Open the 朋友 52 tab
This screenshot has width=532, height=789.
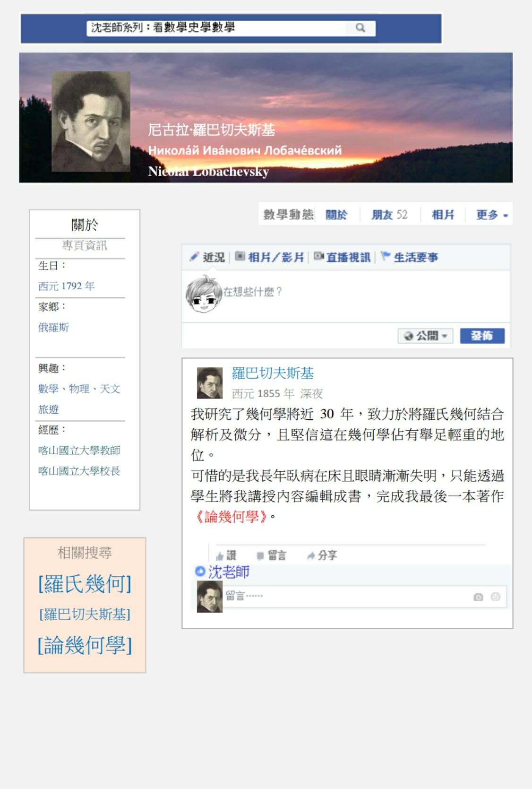389,215
